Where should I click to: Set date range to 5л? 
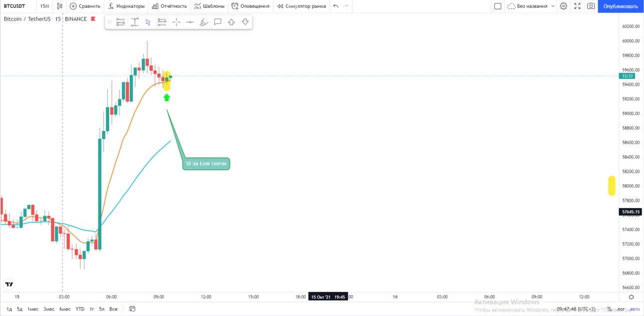coord(102,309)
